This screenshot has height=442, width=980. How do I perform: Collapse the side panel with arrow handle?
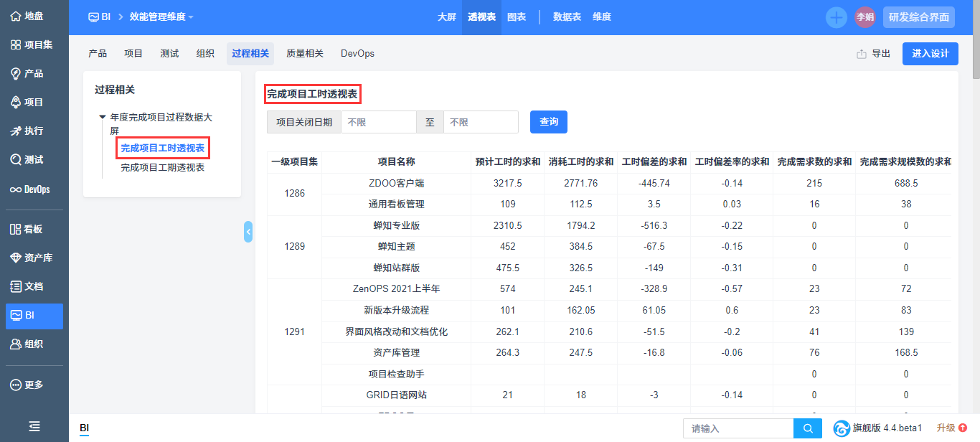248,232
